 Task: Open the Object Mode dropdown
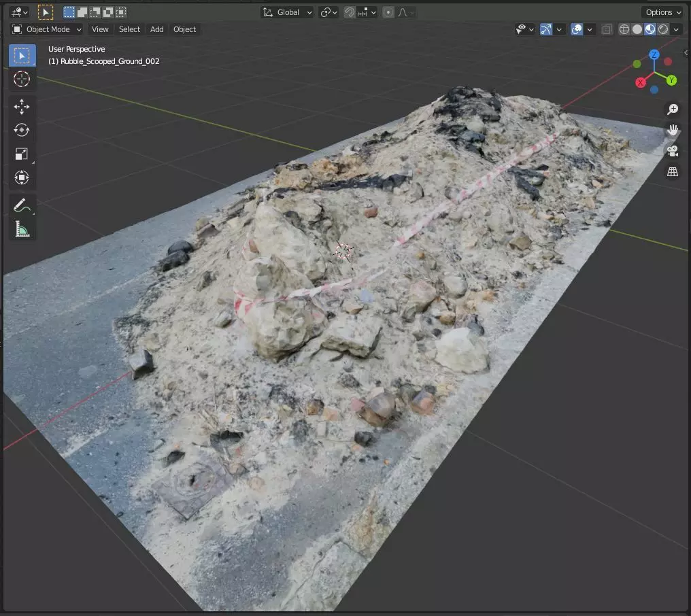[x=47, y=29]
